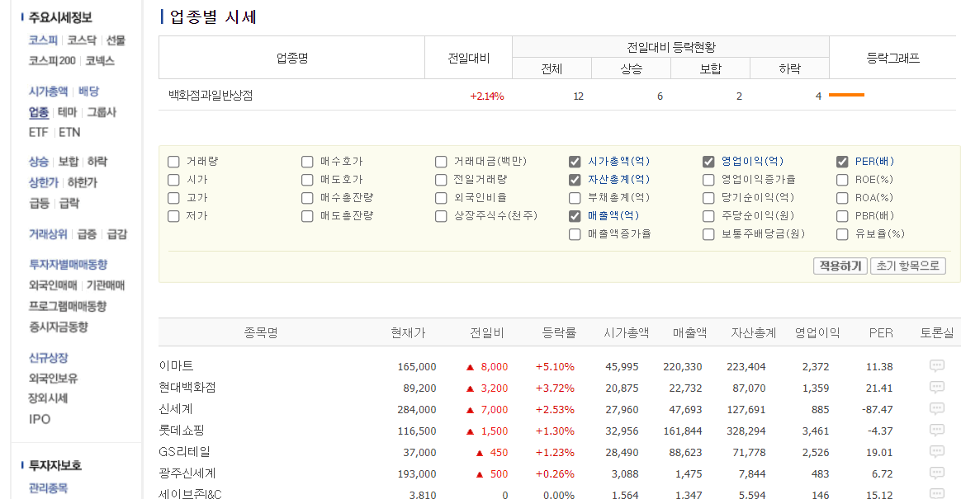Viewport: 980px width, 499px height.
Task: Go to 선물 sidebar link
Action: 116,40
